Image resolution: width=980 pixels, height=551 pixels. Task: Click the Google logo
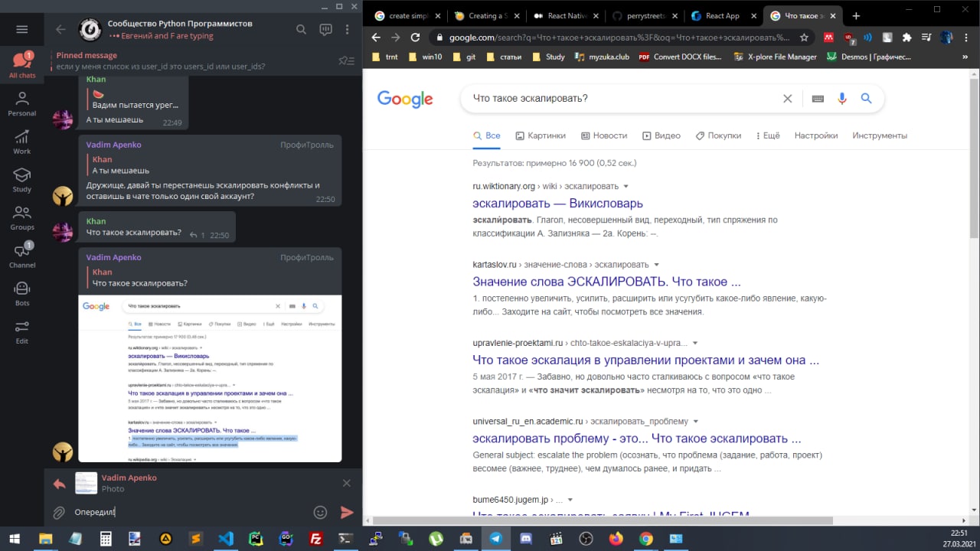click(x=405, y=99)
